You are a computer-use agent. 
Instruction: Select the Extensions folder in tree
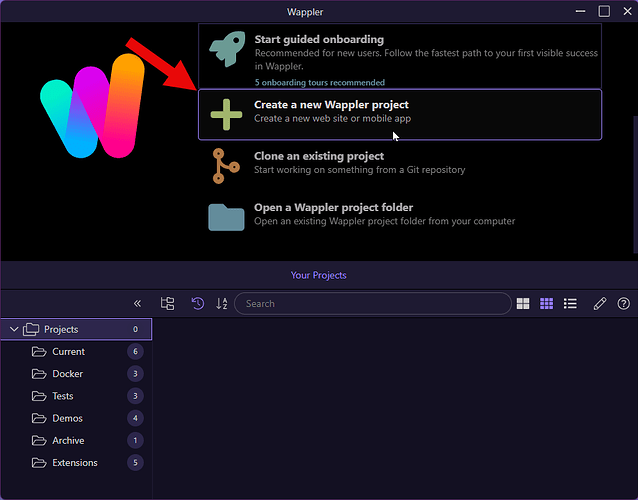[76, 463]
